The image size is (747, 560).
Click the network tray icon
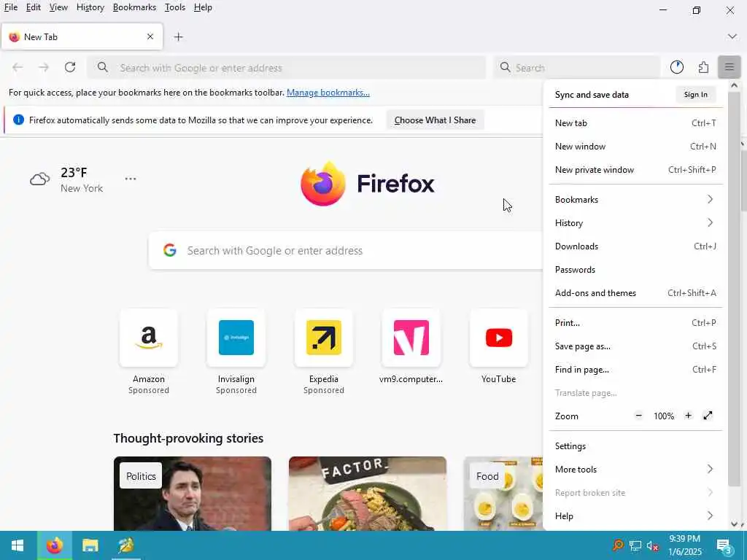635,545
